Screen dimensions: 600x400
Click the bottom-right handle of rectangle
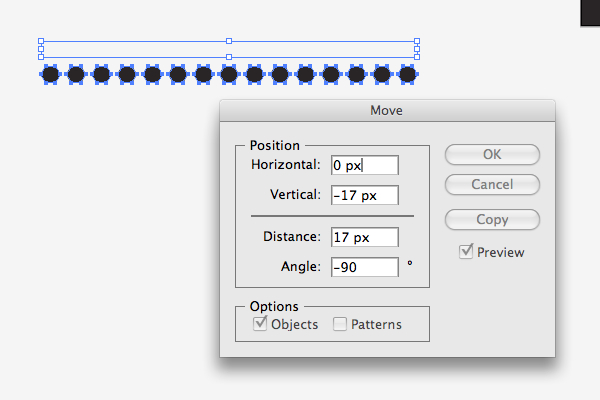(417, 57)
